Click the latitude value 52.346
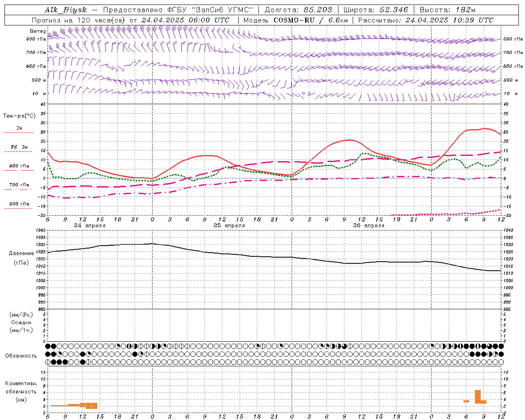This screenshot has width=525, height=420. pyautogui.click(x=394, y=10)
